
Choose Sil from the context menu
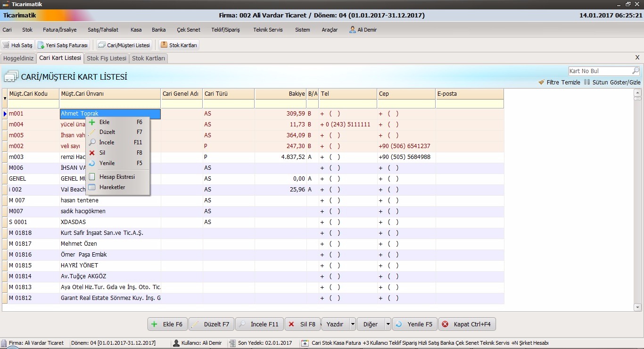pos(102,153)
